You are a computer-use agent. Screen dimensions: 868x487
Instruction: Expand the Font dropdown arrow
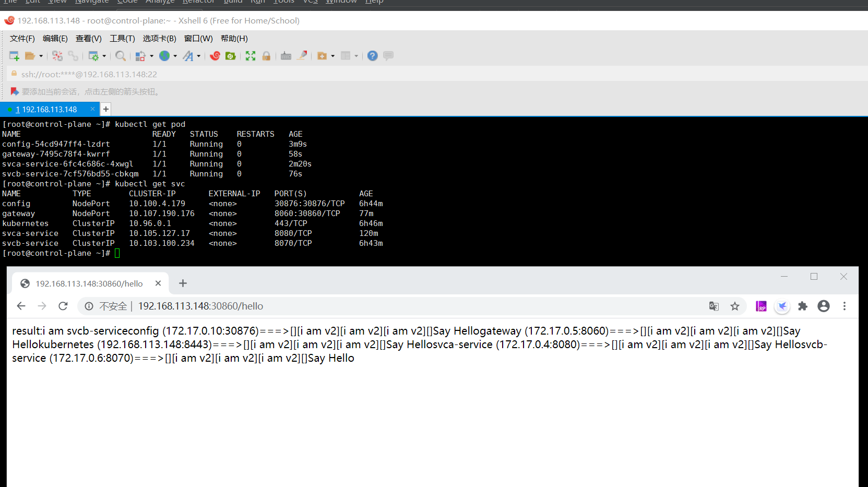point(199,56)
